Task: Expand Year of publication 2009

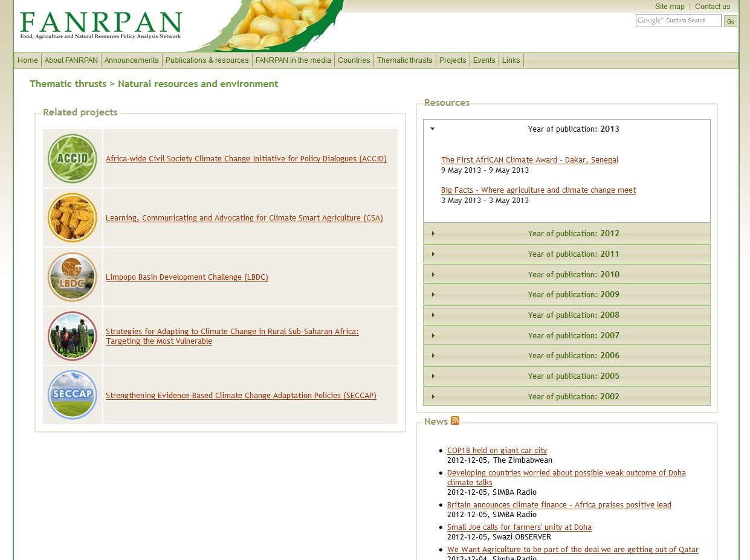Action: tap(567, 295)
